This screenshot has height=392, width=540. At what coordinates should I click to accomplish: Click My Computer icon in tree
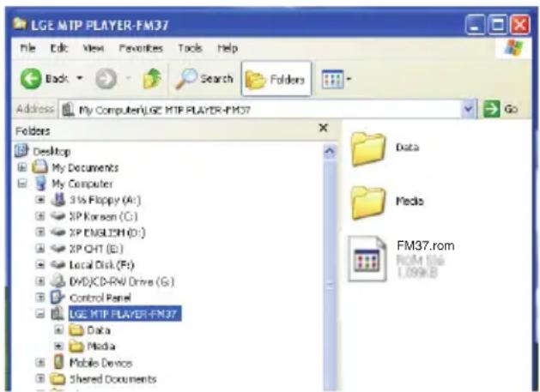point(41,183)
